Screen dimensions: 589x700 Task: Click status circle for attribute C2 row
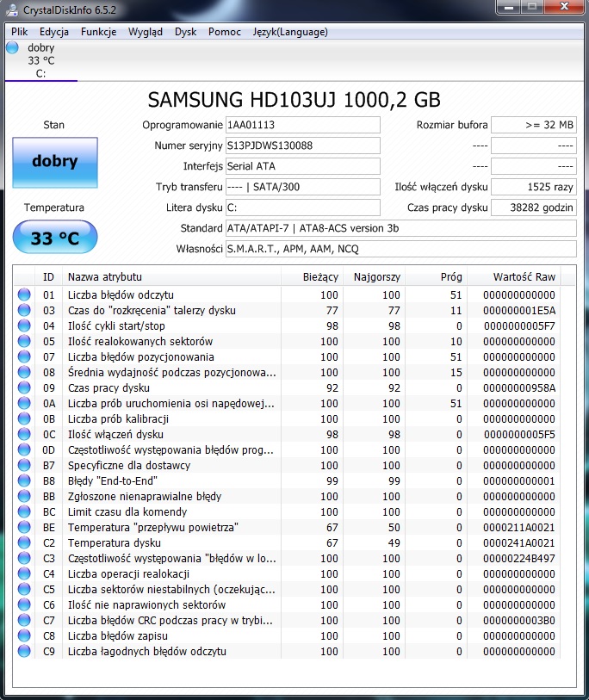click(x=24, y=542)
